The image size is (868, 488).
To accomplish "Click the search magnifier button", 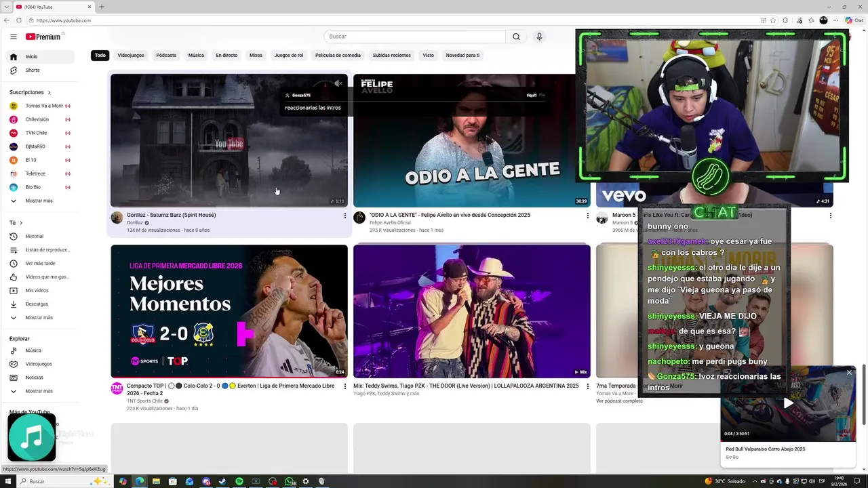I will coord(516,37).
